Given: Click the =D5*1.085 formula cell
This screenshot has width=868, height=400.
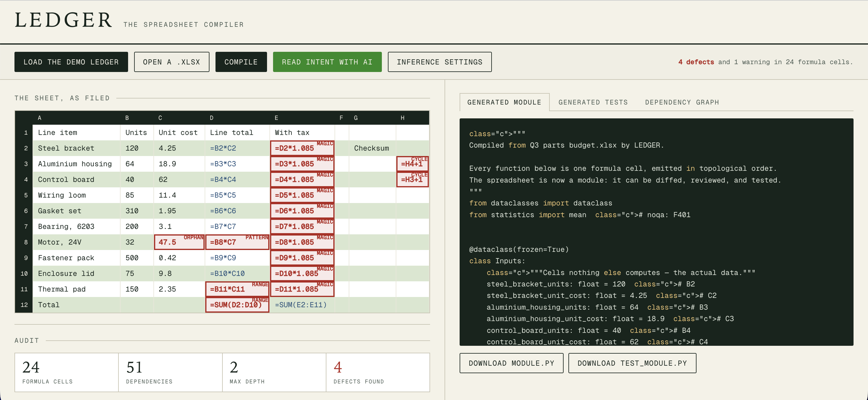Looking at the screenshot, I should click(x=302, y=195).
